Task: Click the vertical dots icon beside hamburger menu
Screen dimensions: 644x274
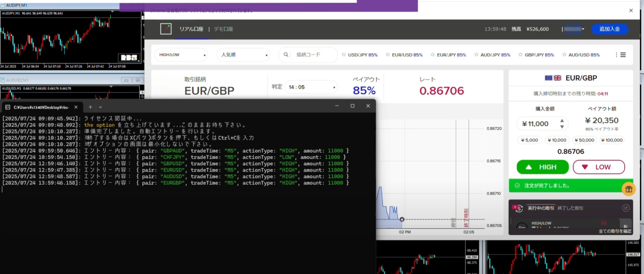Action: point(616,55)
